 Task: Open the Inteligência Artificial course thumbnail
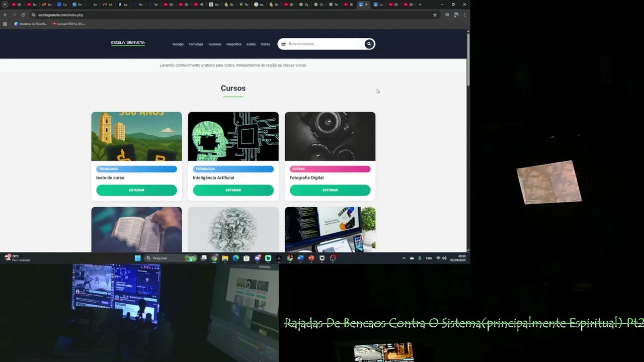[233, 136]
